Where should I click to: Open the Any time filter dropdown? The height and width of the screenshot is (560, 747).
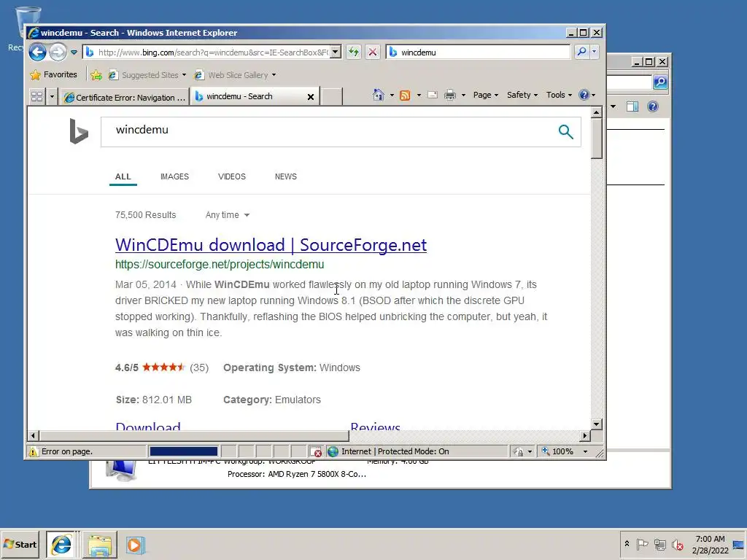tap(228, 215)
